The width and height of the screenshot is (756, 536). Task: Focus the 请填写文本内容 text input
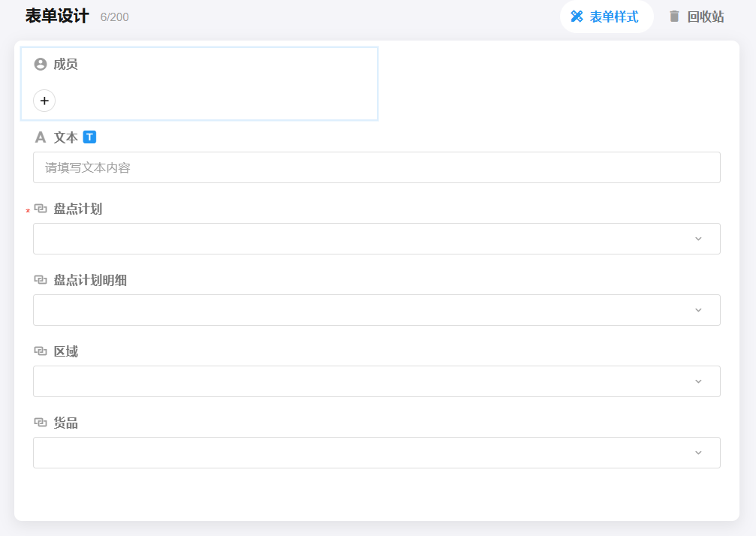pyautogui.click(x=377, y=167)
